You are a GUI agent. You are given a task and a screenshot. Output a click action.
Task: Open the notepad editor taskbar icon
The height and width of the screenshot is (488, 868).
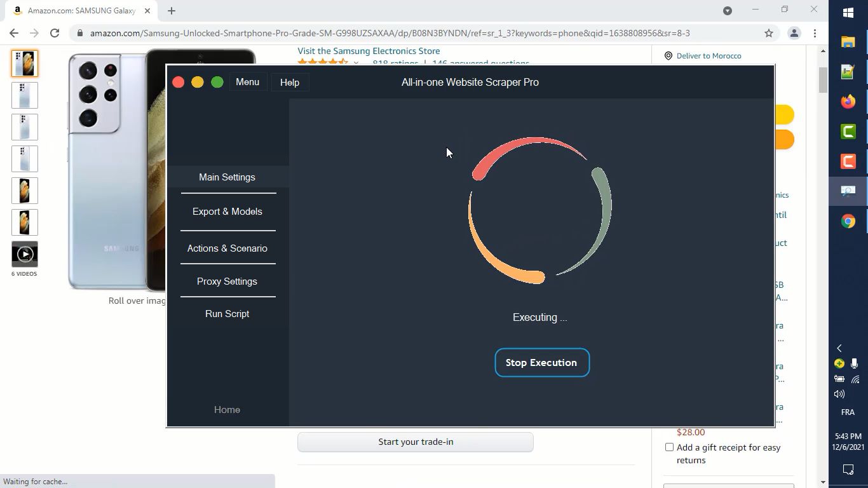[x=848, y=72]
